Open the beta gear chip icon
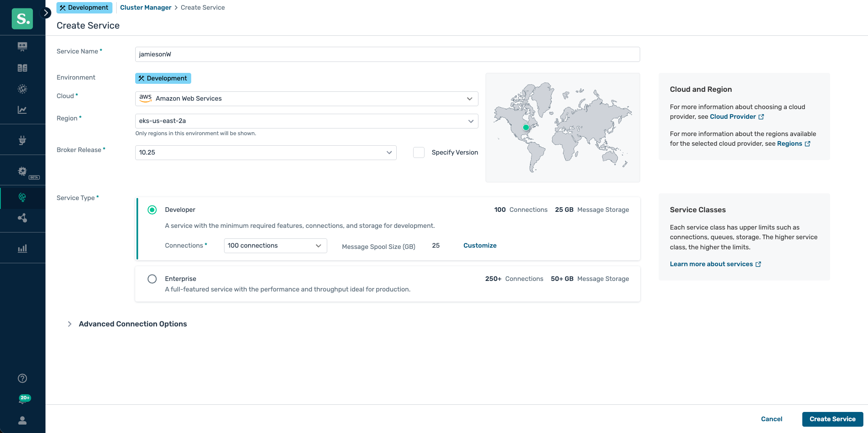 [23, 171]
